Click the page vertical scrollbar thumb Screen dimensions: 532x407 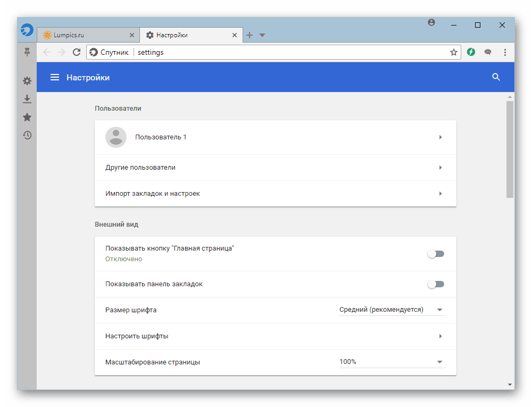coord(510,149)
